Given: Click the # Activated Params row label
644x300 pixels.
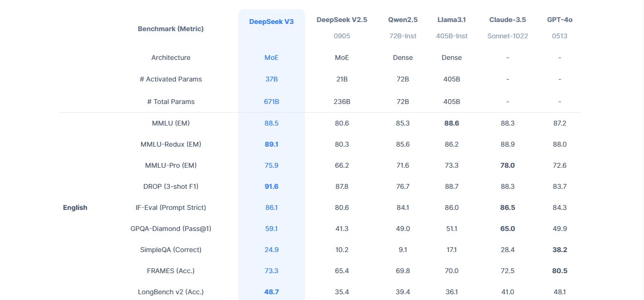Looking at the screenshot, I should click(171, 79).
